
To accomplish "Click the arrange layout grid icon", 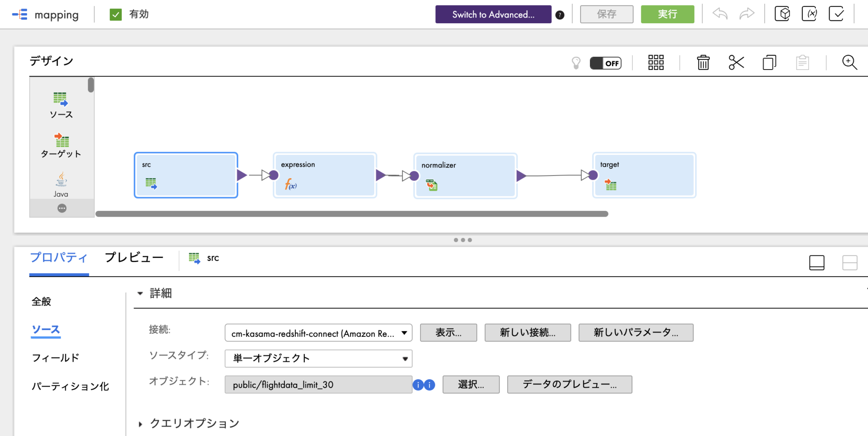I will [x=655, y=62].
